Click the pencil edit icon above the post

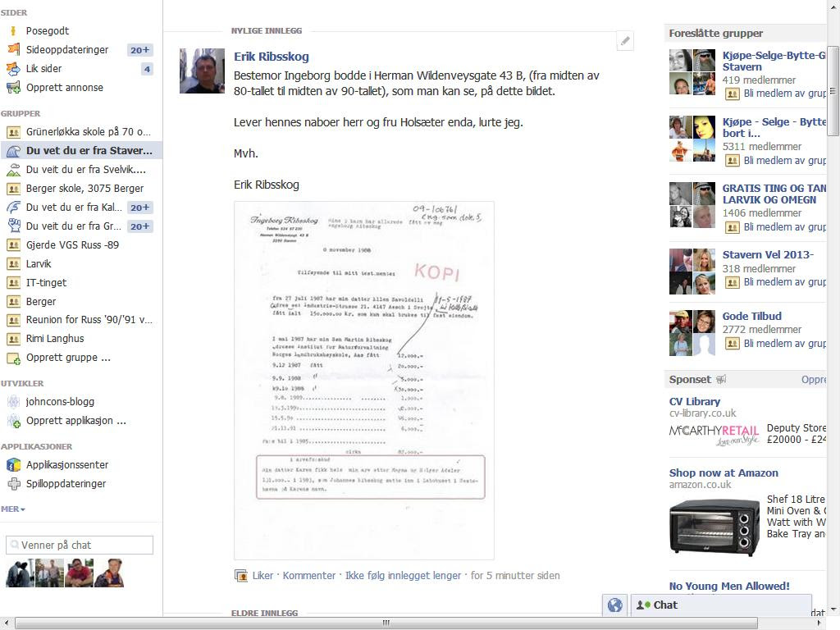tap(625, 41)
